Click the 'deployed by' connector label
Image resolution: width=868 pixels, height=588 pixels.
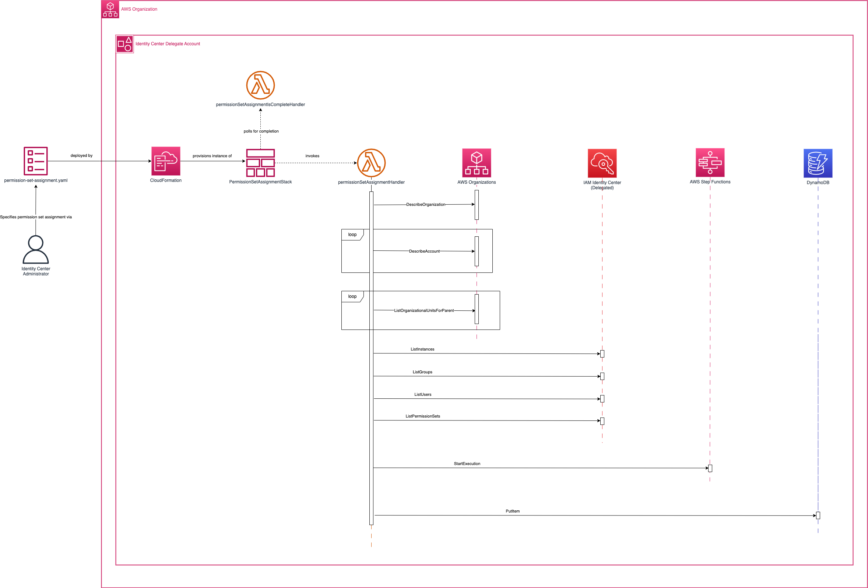(x=81, y=156)
